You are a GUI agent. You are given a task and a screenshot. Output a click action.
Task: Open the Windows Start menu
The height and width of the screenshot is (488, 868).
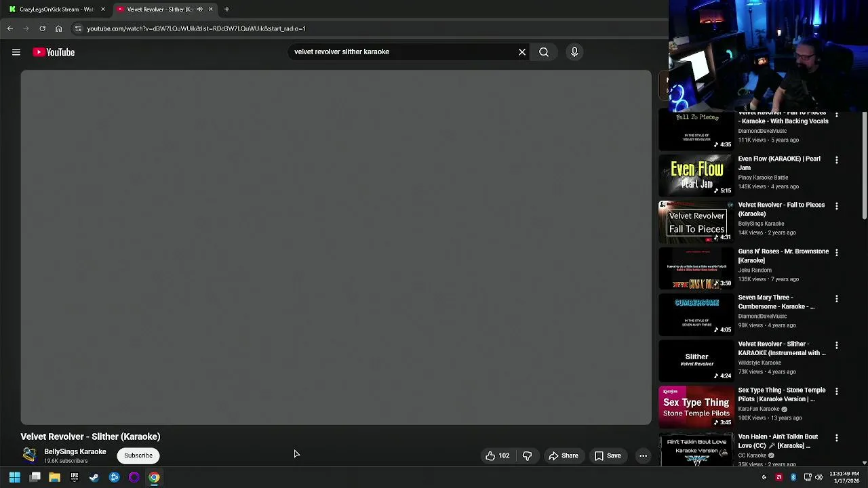[x=14, y=478]
